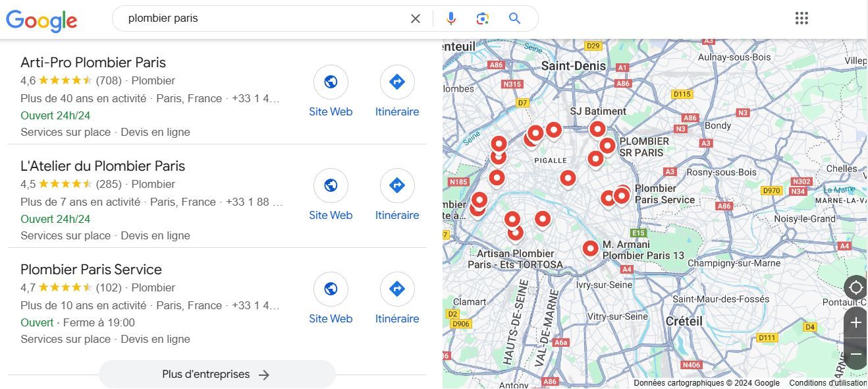Click the Champigny-sur-Marne map label

(x=734, y=263)
